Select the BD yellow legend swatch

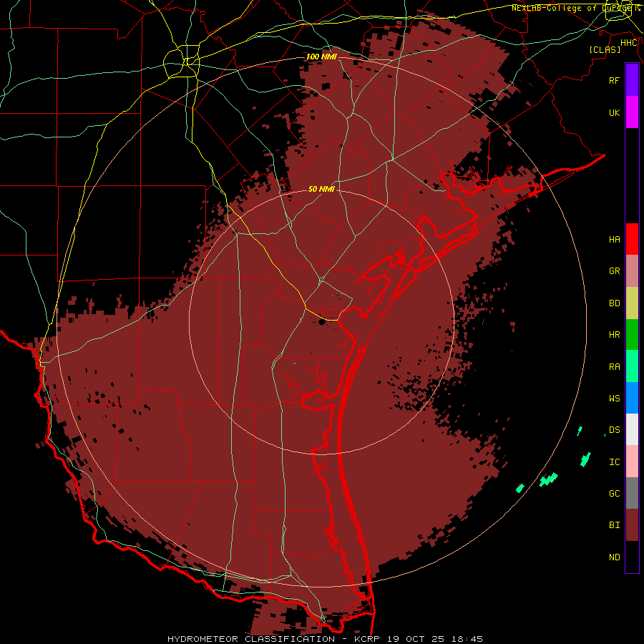632,303
